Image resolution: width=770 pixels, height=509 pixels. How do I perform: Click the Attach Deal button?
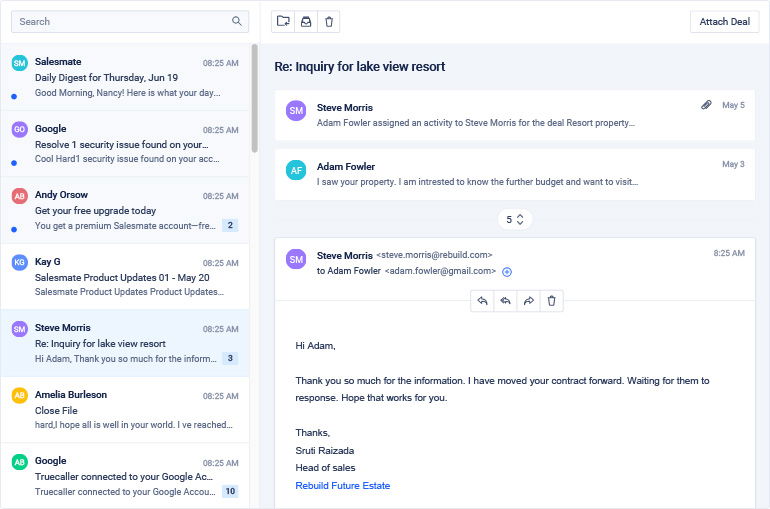tap(724, 22)
